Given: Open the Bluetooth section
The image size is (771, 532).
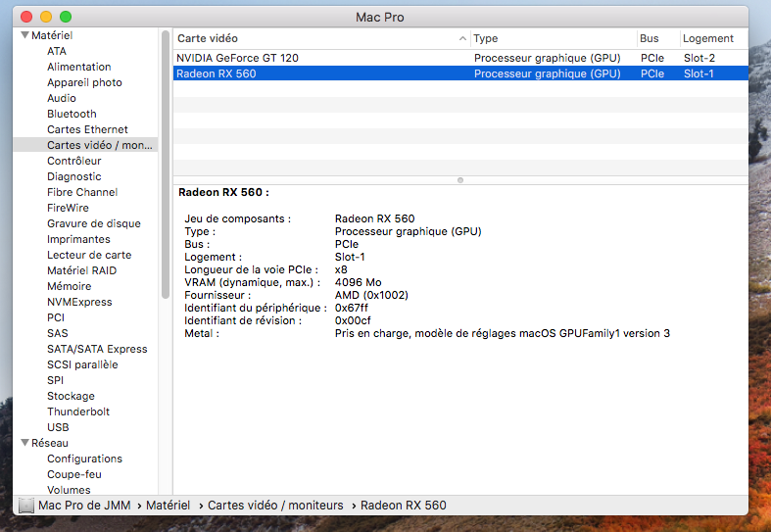Looking at the screenshot, I should (x=72, y=114).
